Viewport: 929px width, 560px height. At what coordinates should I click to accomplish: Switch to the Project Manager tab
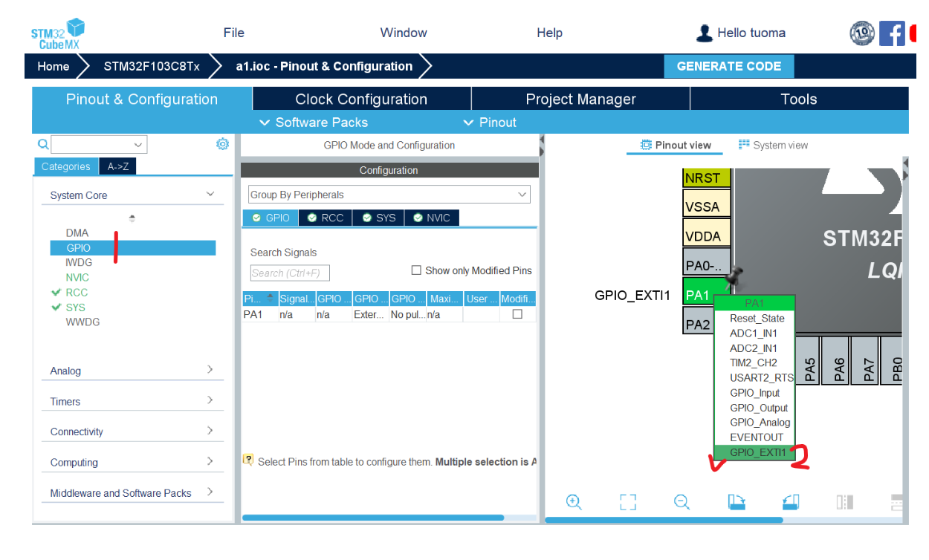[x=580, y=99]
